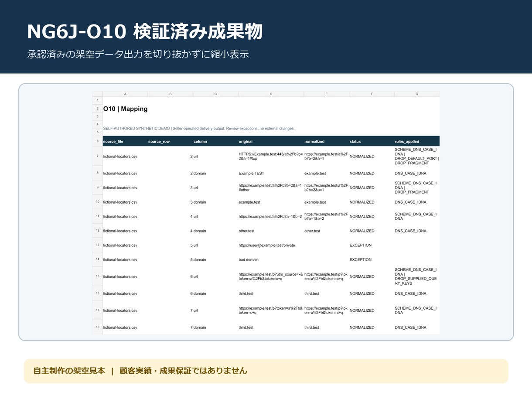
Task: Click "other.test" in the original column
Action: (247, 231)
